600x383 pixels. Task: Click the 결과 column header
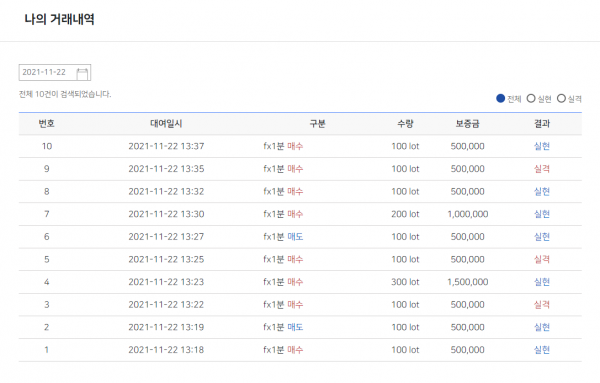[542, 124]
